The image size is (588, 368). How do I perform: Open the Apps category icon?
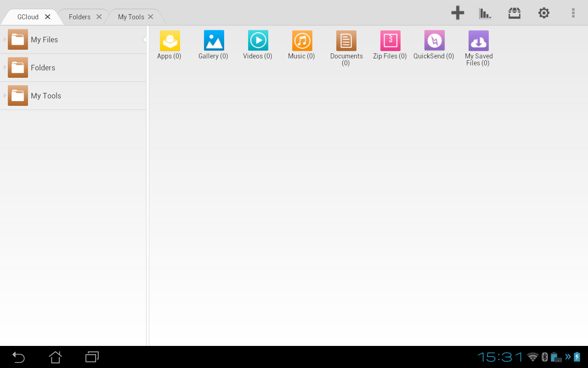coord(170,40)
